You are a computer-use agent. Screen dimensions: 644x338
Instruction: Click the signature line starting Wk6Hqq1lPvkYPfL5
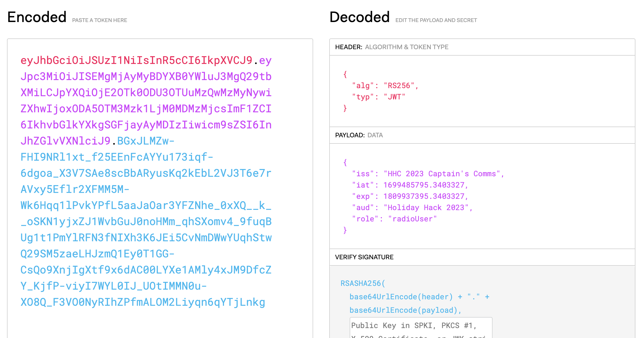(x=146, y=206)
